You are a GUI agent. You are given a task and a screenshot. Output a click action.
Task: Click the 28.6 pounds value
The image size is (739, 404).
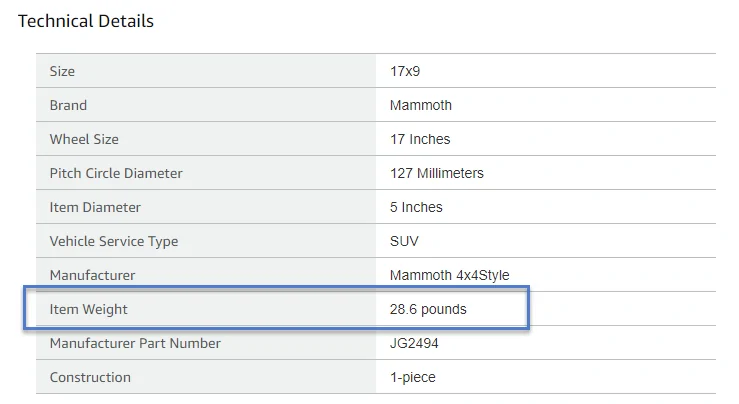coord(428,309)
